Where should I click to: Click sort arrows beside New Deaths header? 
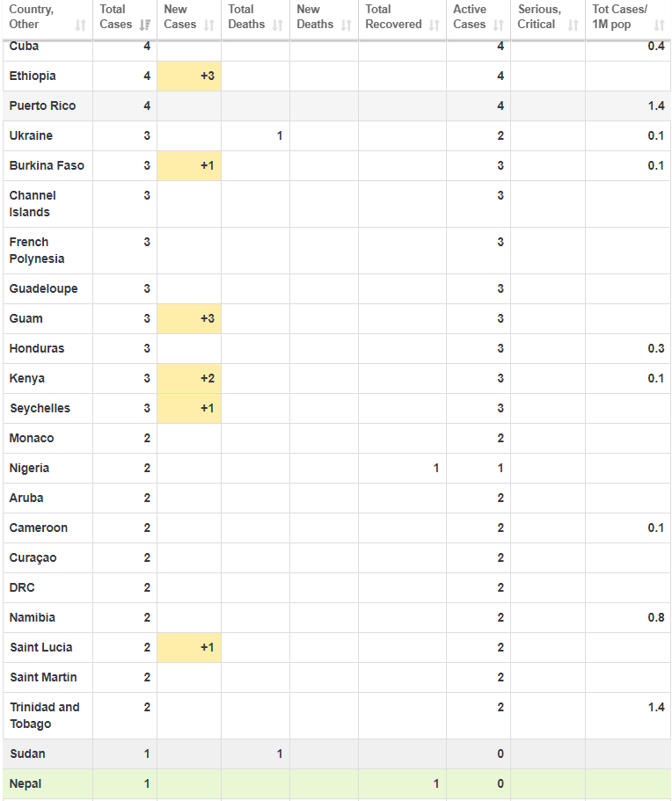pyautogui.click(x=347, y=25)
